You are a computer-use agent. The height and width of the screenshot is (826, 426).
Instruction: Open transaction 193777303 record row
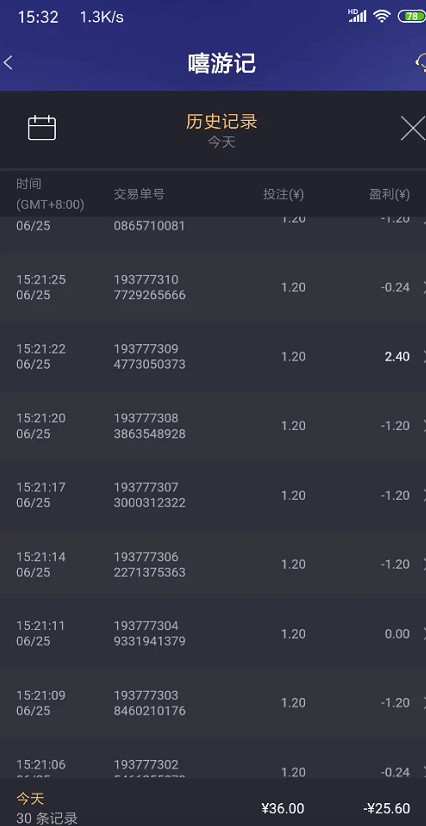click(213, 703)
